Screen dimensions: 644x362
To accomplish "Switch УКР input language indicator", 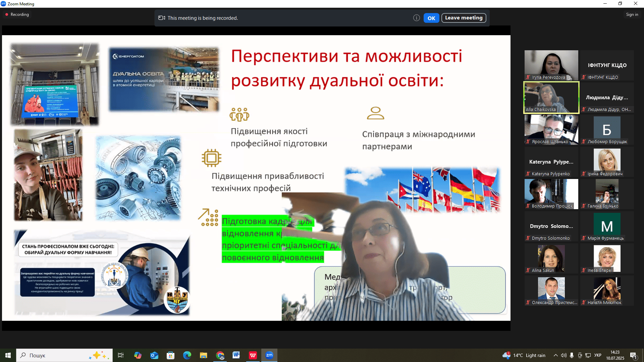I will 598,355.
